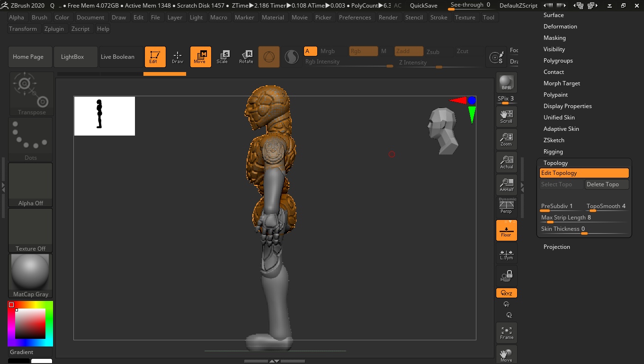Click the BPR render button
Screen dimensions: 644x364
click(x=506, y=82)
